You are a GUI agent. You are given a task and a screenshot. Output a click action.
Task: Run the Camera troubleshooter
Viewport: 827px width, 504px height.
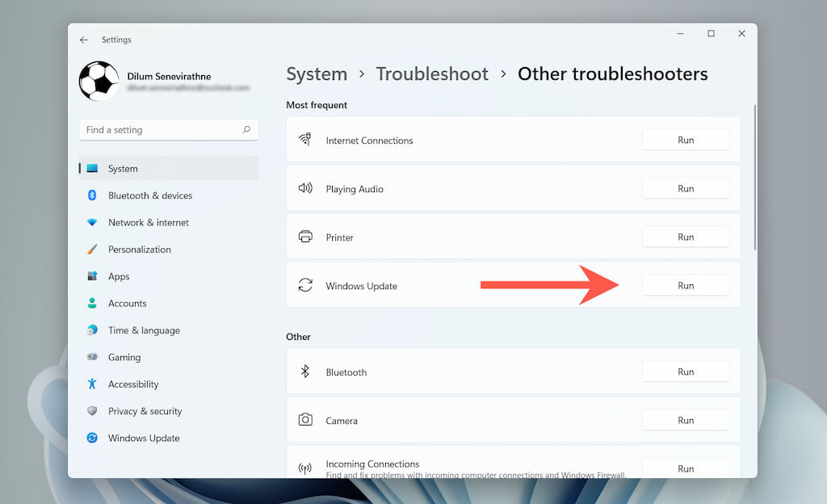click(686, 420)
